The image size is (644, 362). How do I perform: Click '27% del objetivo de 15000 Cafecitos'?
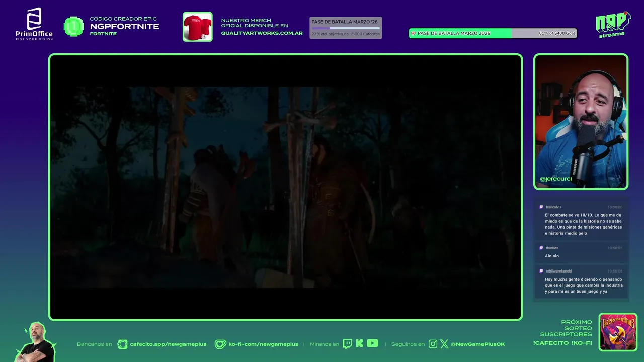pos(346,34)
